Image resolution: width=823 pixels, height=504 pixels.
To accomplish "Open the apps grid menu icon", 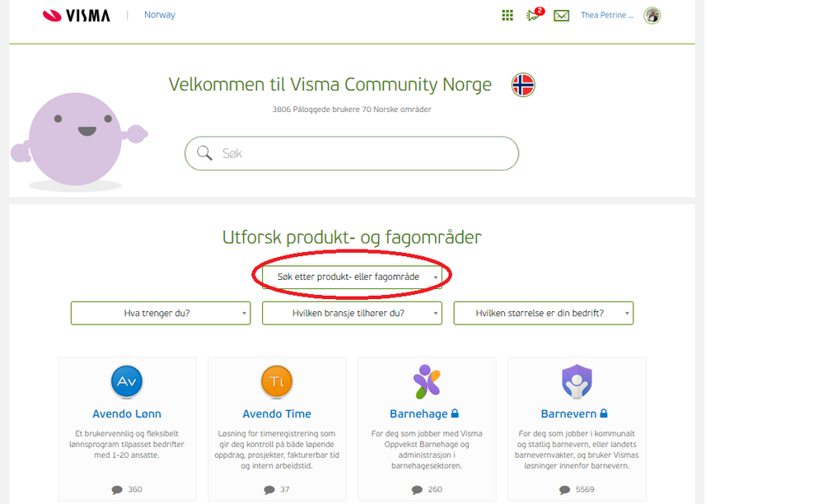I will coord(507,15).
